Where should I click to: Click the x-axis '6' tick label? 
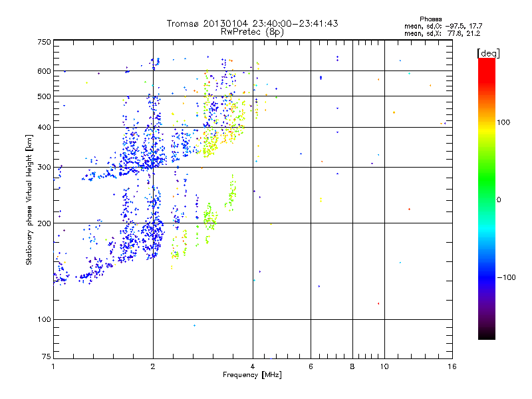tap(311, 366)
